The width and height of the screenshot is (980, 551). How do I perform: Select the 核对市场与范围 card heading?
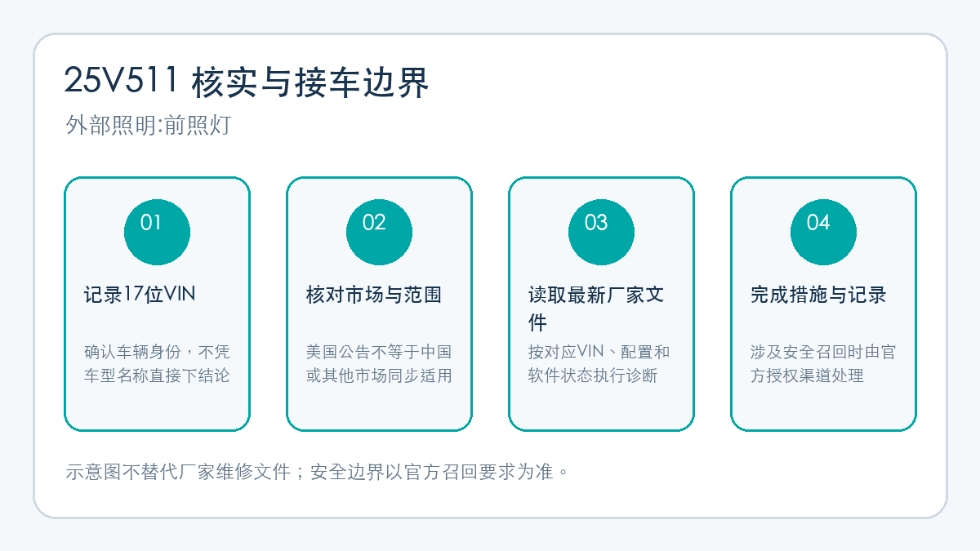pos(374,295)
